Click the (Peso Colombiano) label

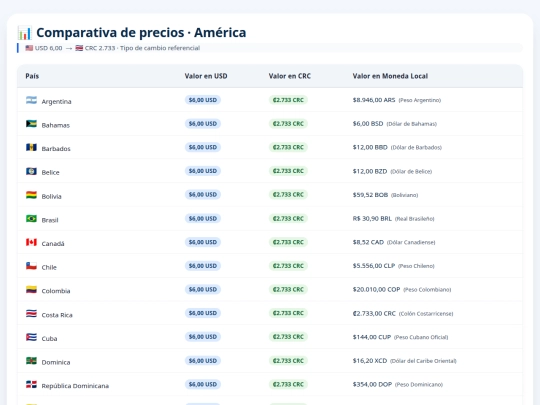(427, 290)
